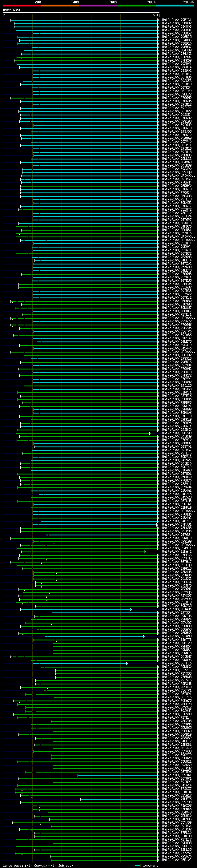Select hit label UniRef100_Q27SZ2
Screen dimensions: 197x868
click(x=177, y=294)
